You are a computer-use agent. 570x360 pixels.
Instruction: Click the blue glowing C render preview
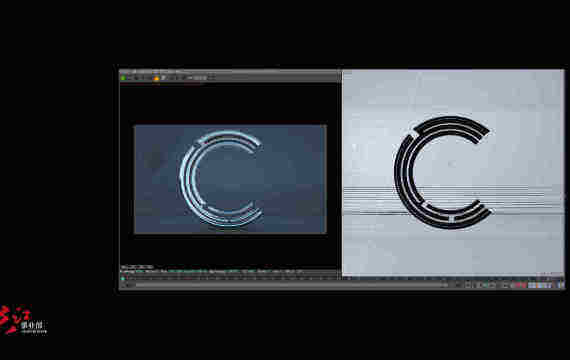pyautogui.click(x=230, y=179)
